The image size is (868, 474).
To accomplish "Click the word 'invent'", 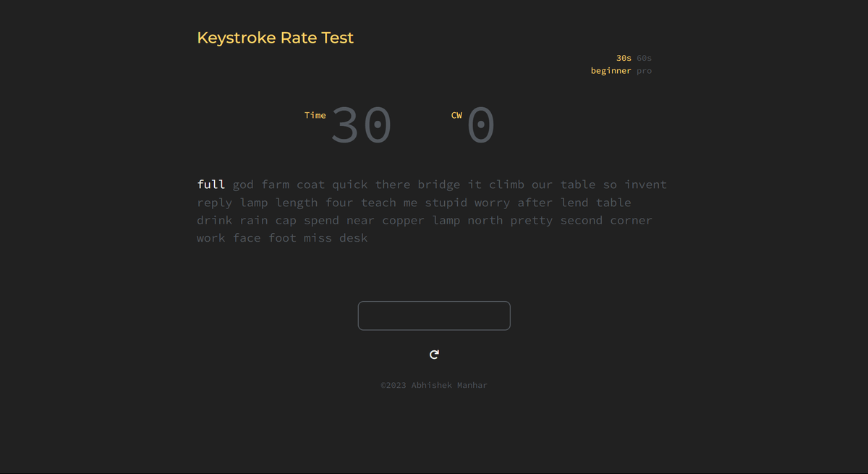I will tap(646, 185).
